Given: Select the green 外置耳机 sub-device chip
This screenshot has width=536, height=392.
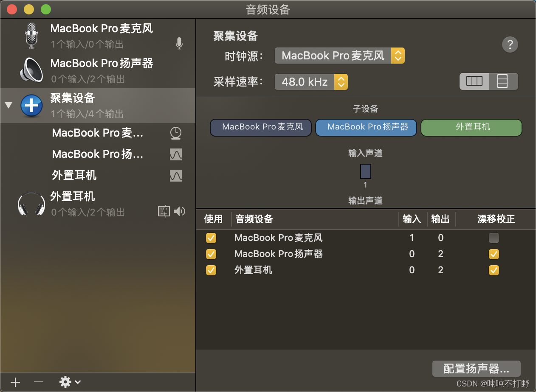Looking at the screenshot, I should coord(471,127).
